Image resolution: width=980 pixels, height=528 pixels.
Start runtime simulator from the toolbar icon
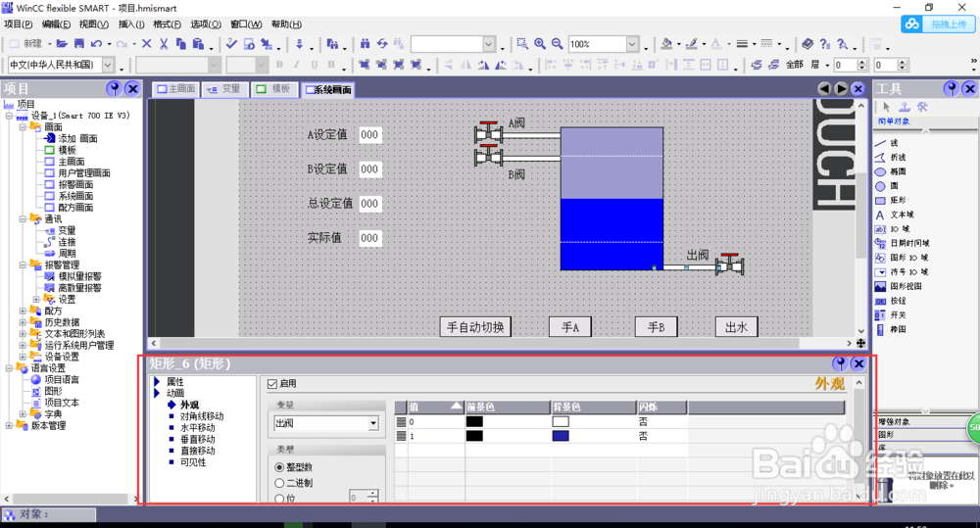(x=249, y=44)
